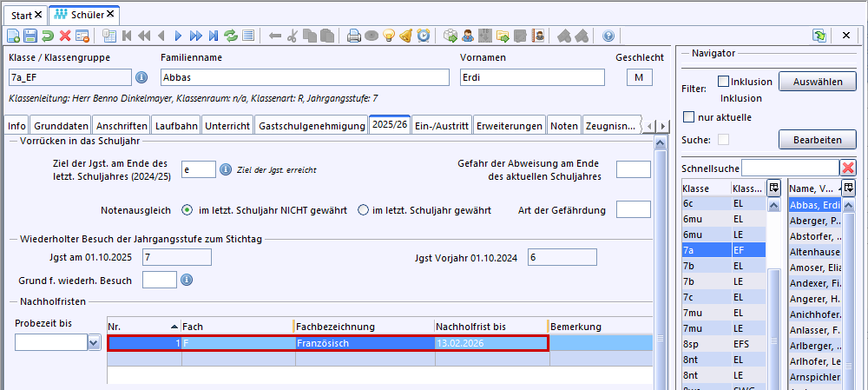
Task: Click the Bearbeiten button
Action: tap(817, 140)
